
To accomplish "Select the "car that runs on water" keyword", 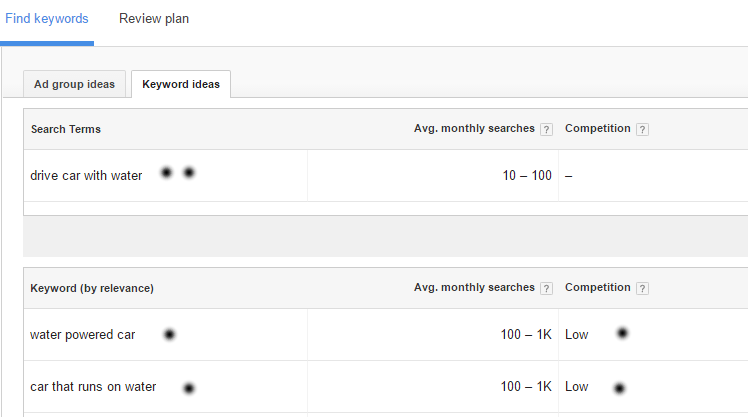I will click(93, 387).
